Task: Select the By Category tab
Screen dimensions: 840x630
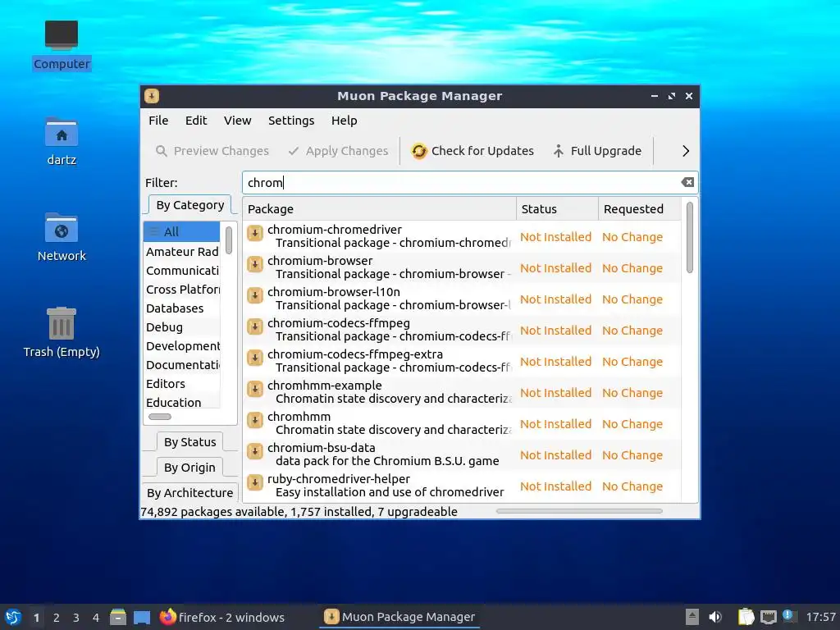Action: [x=190, y=205]
